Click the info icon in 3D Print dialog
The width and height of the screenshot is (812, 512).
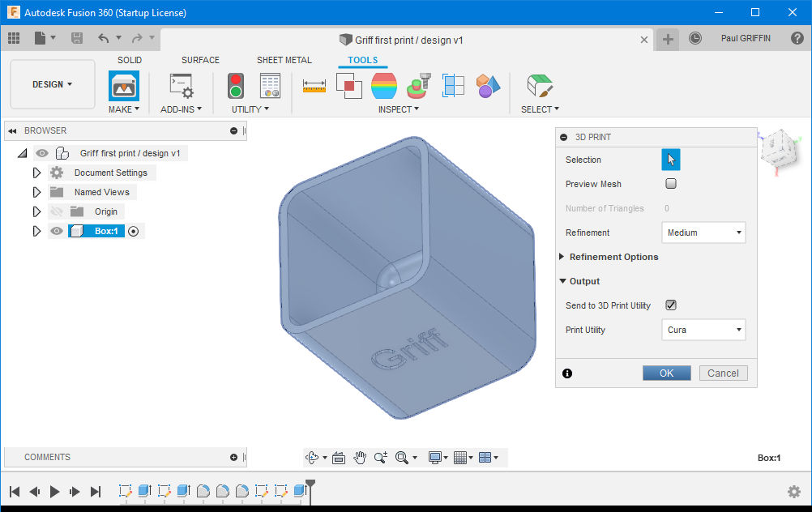[x=567, y=373]
